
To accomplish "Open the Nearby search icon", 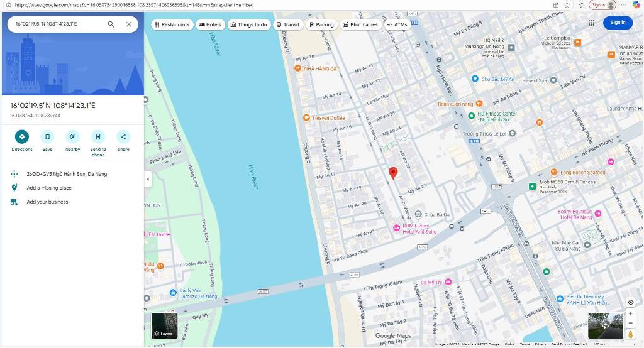I will [x=73, y=137].
